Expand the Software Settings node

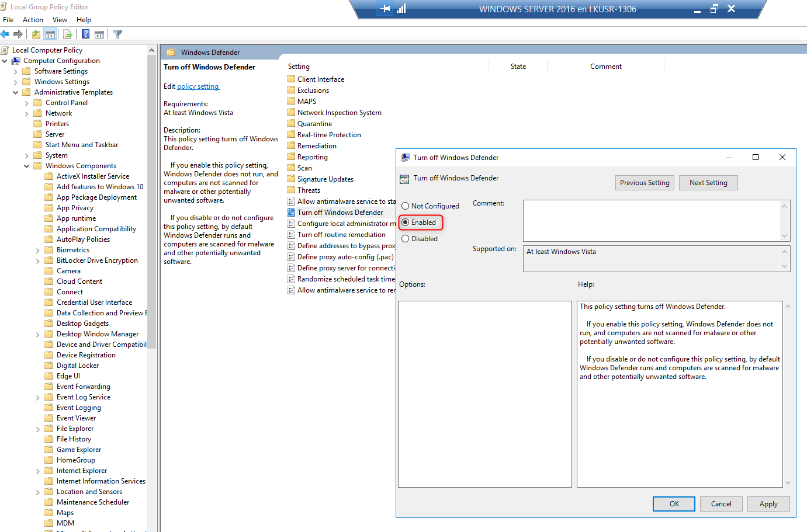(x=16, y=71)
